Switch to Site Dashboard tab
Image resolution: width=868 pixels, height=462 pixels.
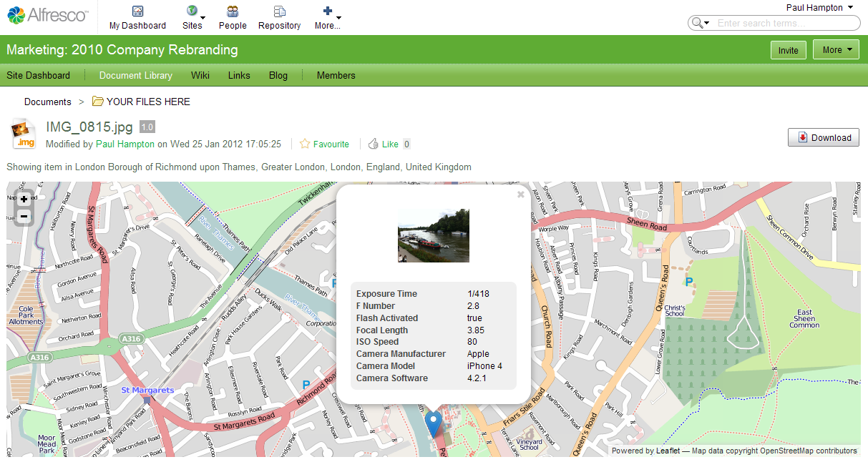click(39, 75)
